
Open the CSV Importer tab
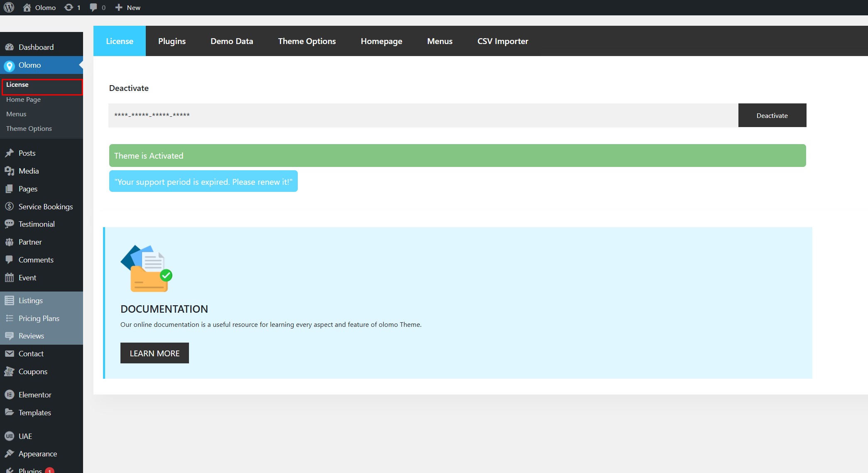pyautogui.click(x=503, y=41)
